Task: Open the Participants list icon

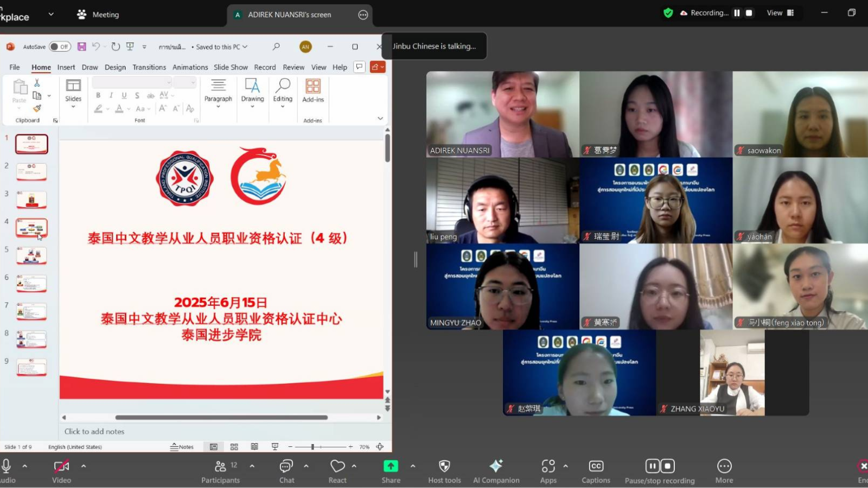Action: tap(220, 466)
